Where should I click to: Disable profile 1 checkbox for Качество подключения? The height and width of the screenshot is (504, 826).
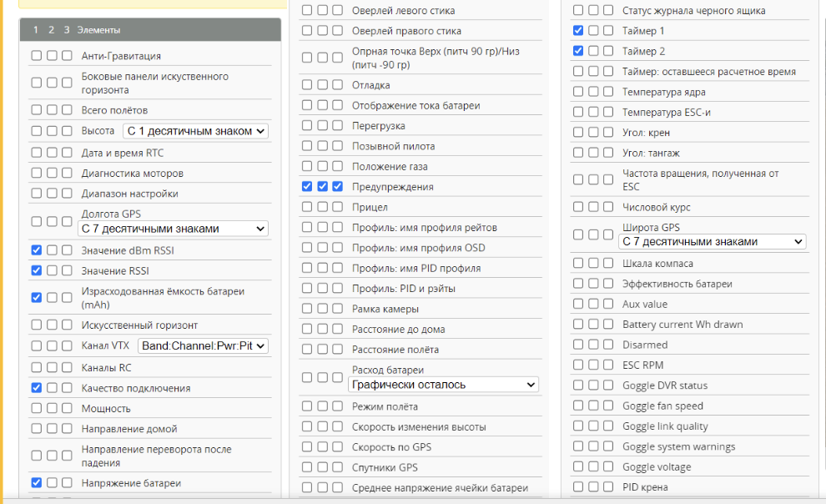[x=37, y=388]
